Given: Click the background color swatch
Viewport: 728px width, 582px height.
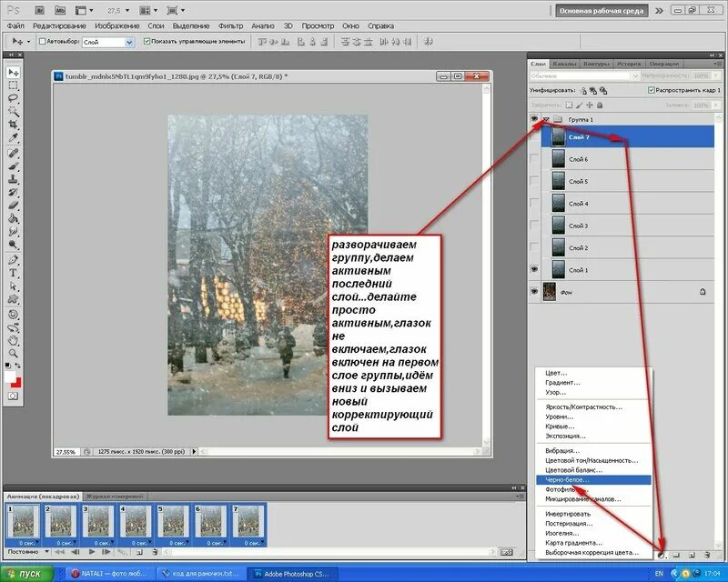Looking at the screenshot, I should pos(17,384).
